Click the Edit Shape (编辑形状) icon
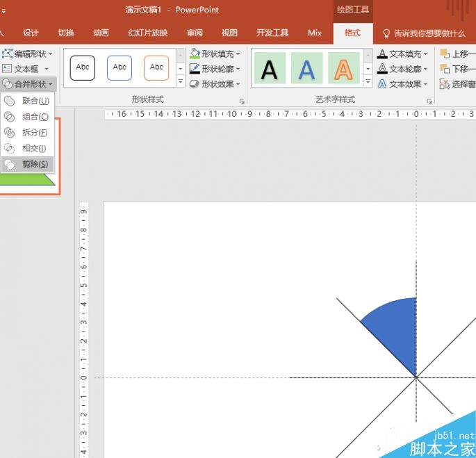Screen dimensions: 476x458 pos(7,54)
